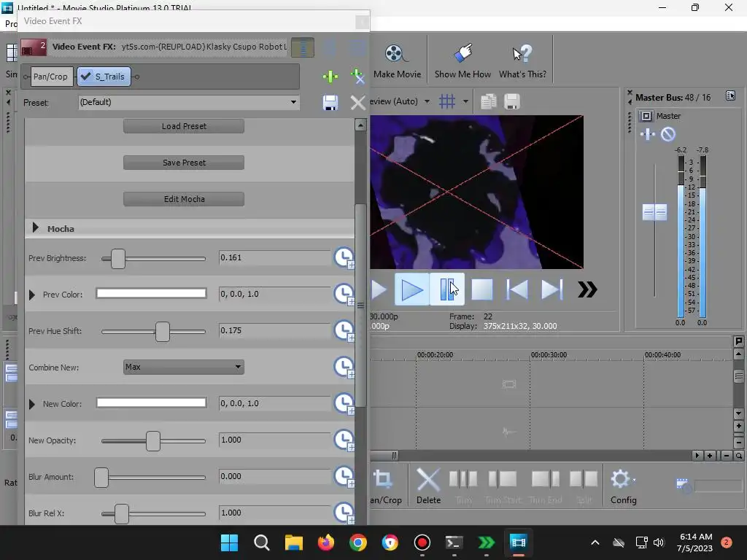The height and width of the screenshot is (560, 747).
Task: Click the timeline Pan/Crop tool button
Action: point(386,485)
